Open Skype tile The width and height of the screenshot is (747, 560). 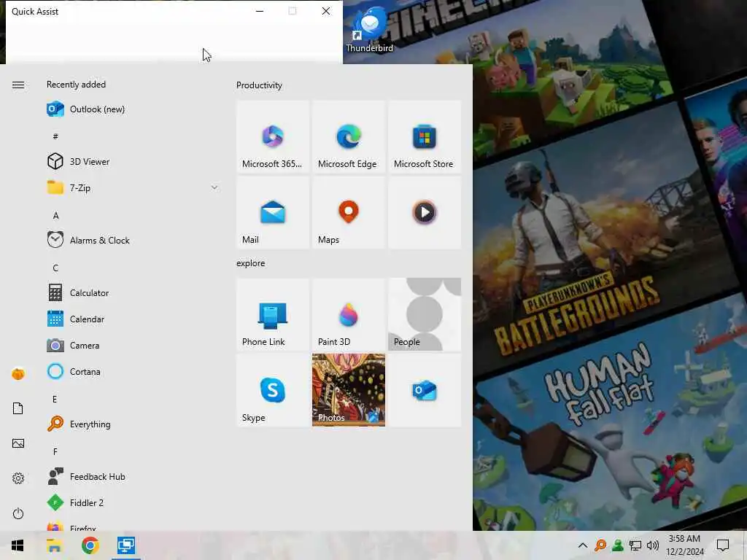coord(273,390)
